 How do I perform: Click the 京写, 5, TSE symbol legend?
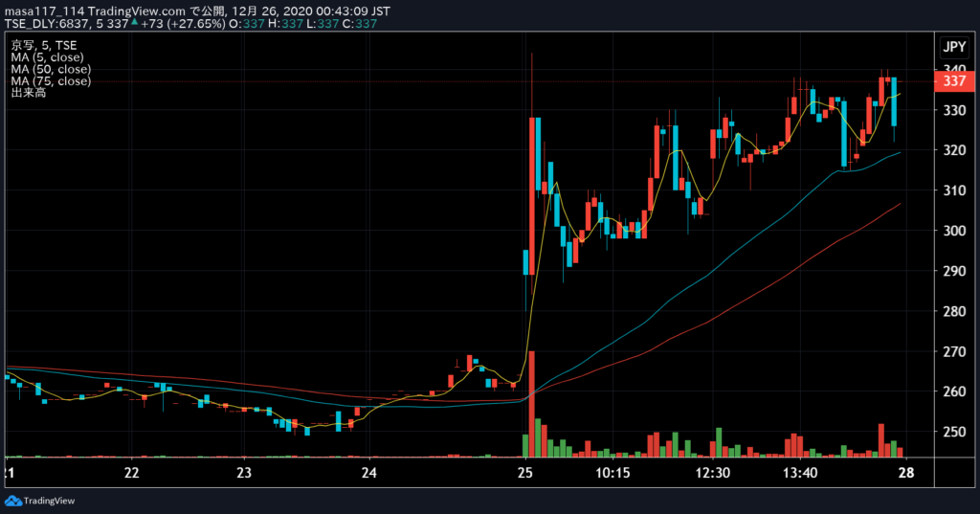point(44,46)
